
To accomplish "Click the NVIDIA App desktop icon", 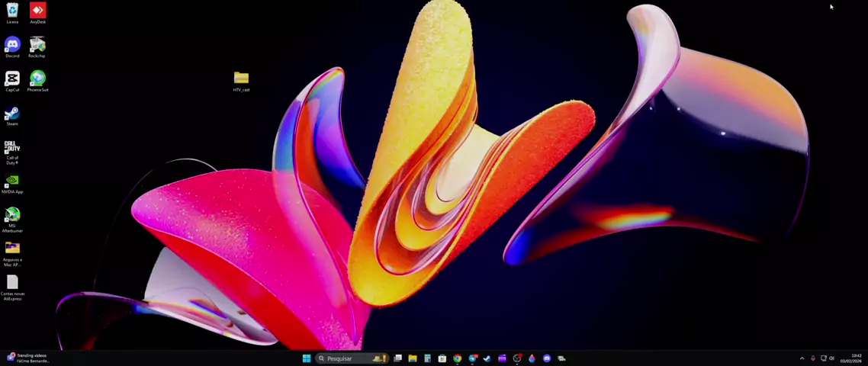I will pos(12,181).
